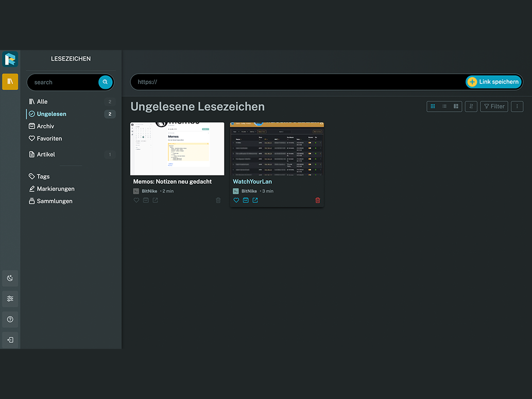
Task: Toggle archive on WatchYourLan bookmark
Action: point(246,200)
